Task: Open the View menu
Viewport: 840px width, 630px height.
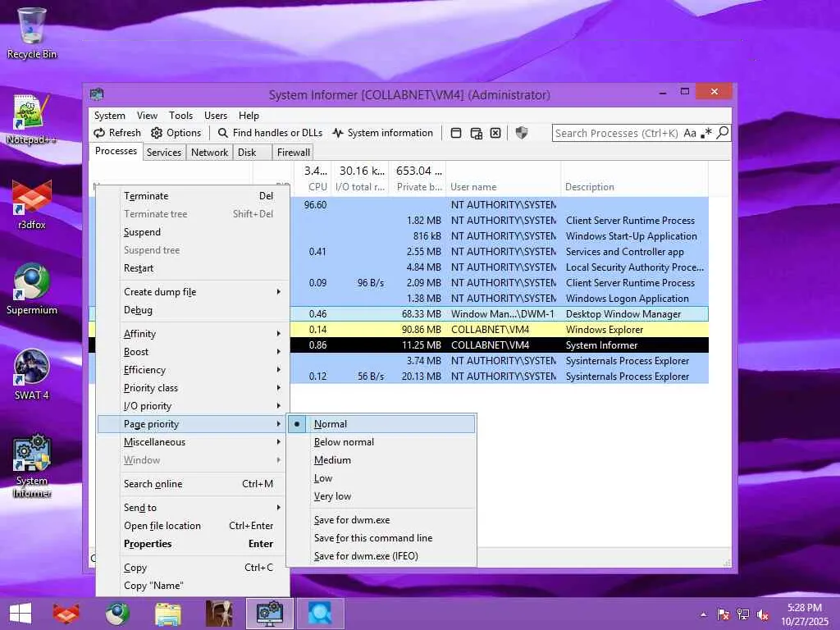Action: click(147, 115)
